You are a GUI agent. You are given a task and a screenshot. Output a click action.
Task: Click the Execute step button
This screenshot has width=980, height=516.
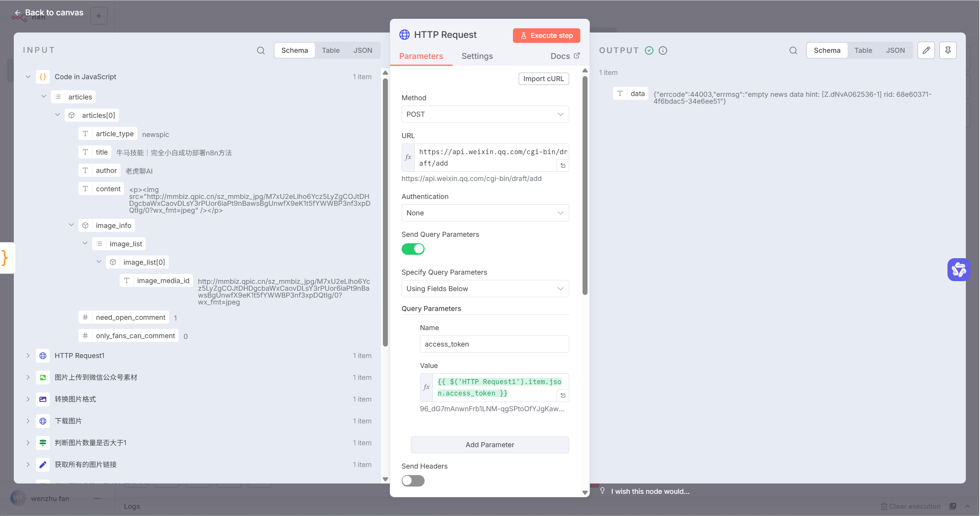pos(546,36)
